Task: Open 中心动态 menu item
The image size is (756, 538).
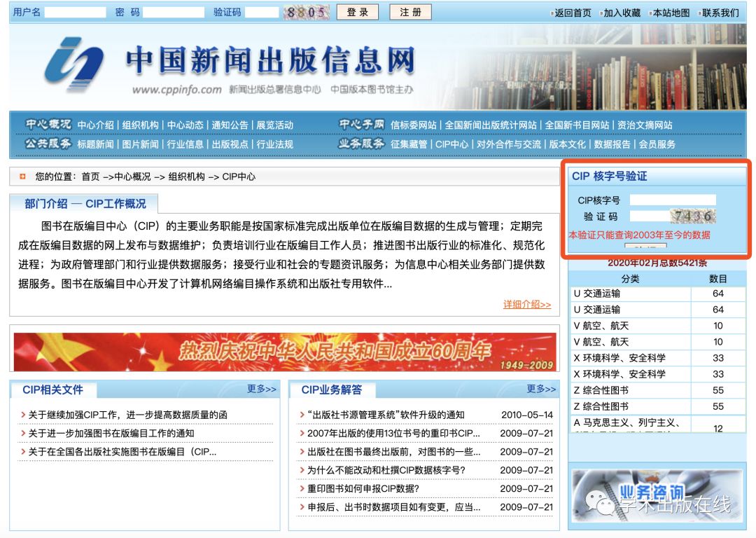Action: [185, 125]
